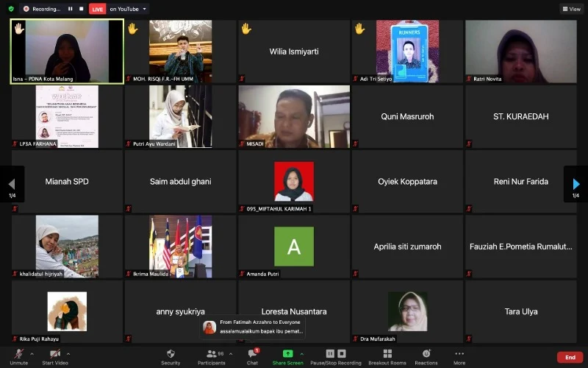Expand the caret beside Participants
The image size is (588, 368).
click(x=231, y=354)
